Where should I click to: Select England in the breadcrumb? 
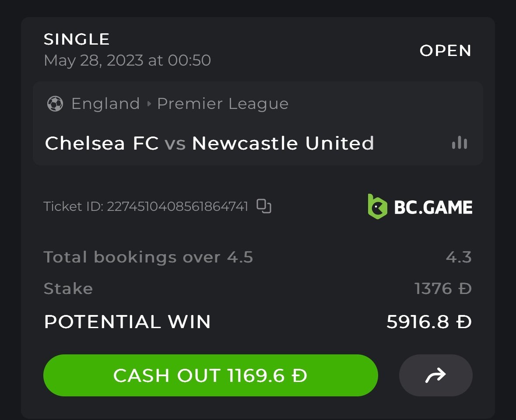tap(105, 104)
